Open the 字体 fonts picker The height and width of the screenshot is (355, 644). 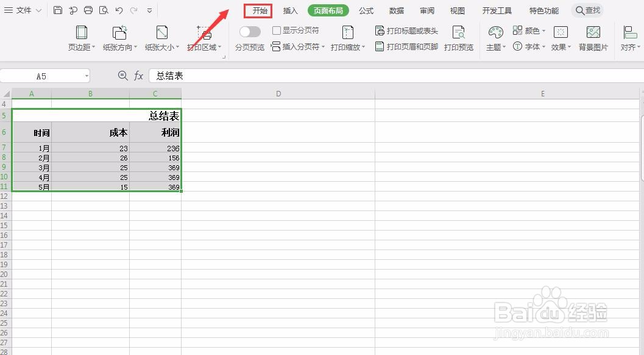pos(532,45)
